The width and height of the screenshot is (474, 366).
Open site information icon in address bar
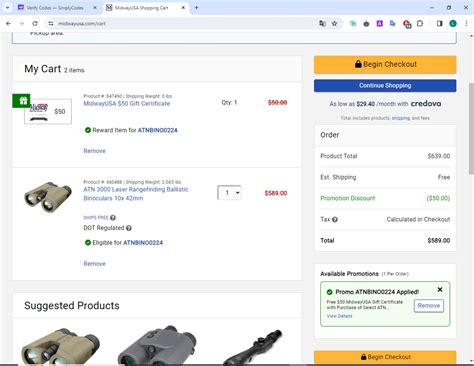pyautogui.click(x=51, y=24)
